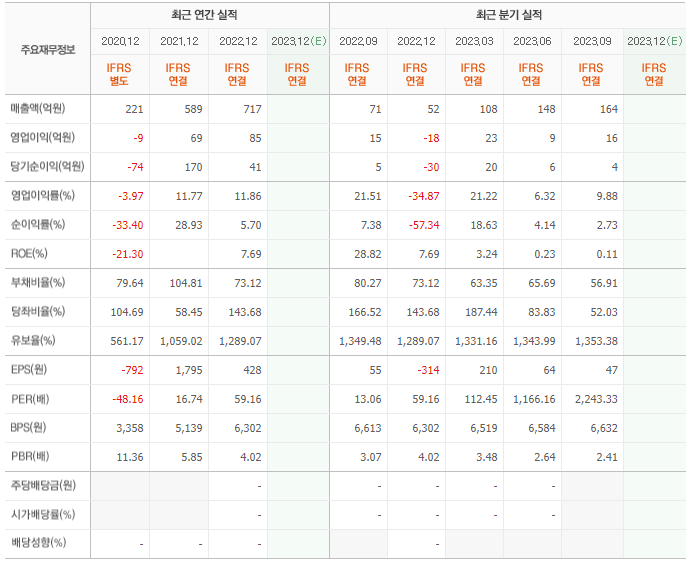Click the net income value -74
Screen dimensions: 693x564
click(x=135, y=167)
